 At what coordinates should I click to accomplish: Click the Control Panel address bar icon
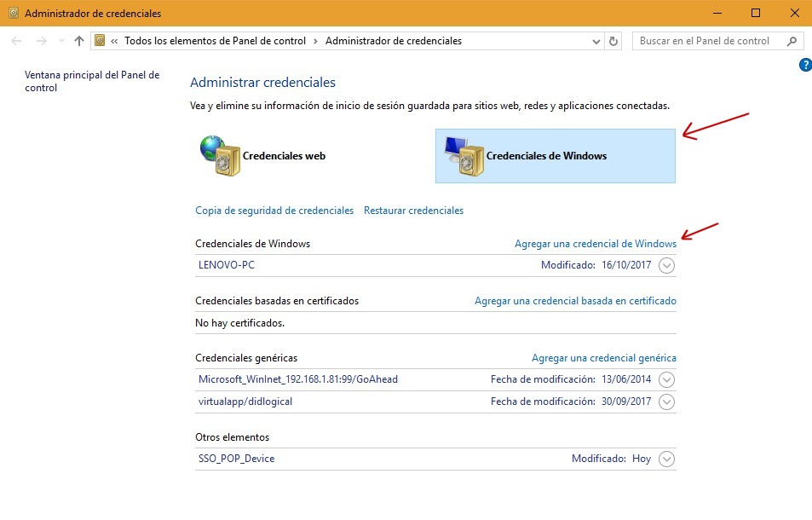click(x=101, y=41)
